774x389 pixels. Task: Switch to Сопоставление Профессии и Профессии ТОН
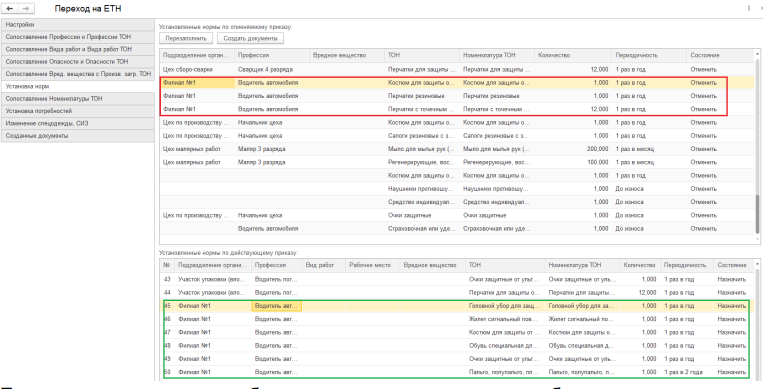click(78, 37)
